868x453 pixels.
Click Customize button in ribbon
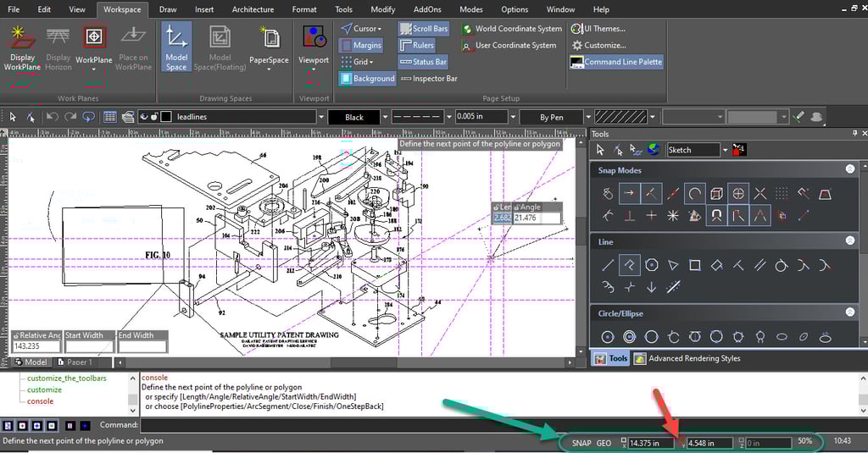point(599,46)
